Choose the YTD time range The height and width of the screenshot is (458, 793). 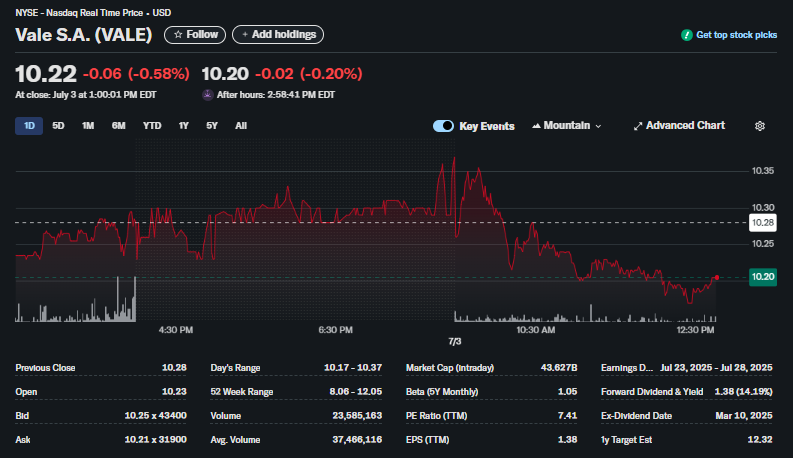(152, 126)
